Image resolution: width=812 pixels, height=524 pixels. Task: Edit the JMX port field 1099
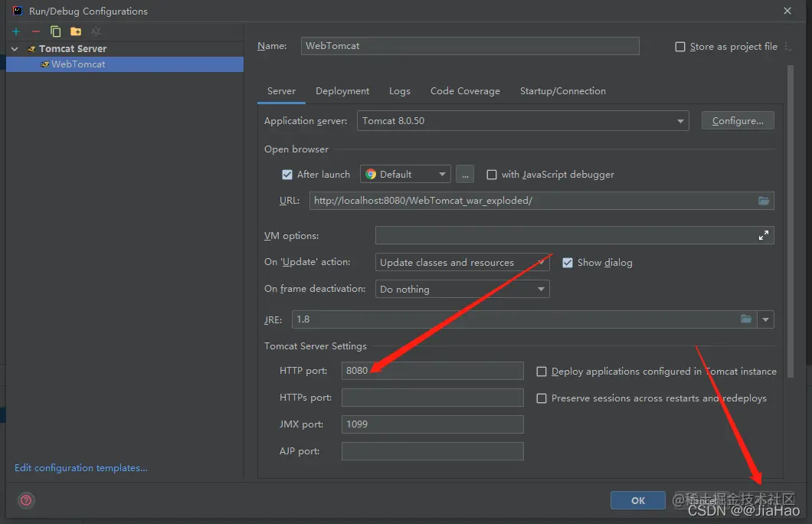coord(432,424)
